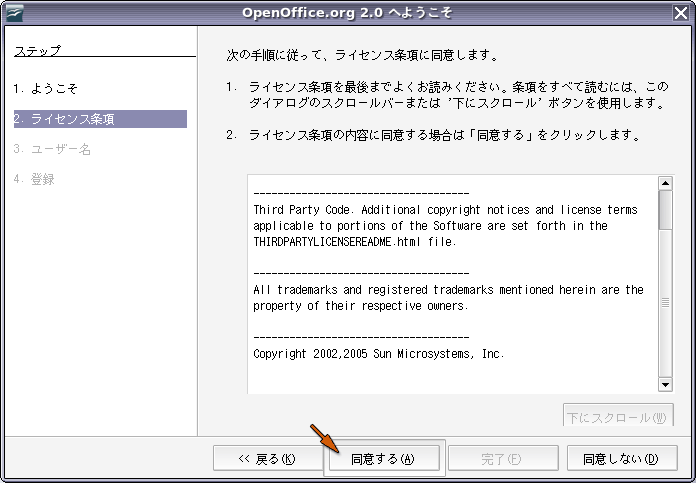The height and width of the screenshot is (483, 696).
Task: Click the 次の手順に従って instruction text
Action: point(363,55)
